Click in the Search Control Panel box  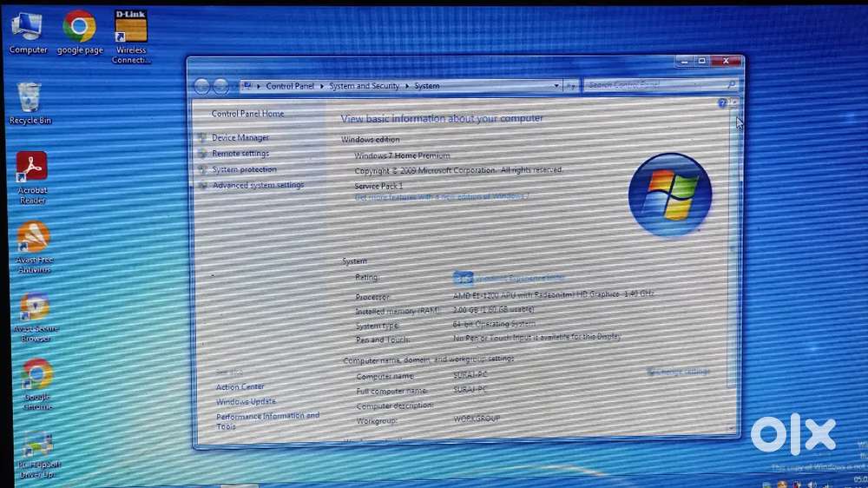pyautogui.click(x=655, y=85)
